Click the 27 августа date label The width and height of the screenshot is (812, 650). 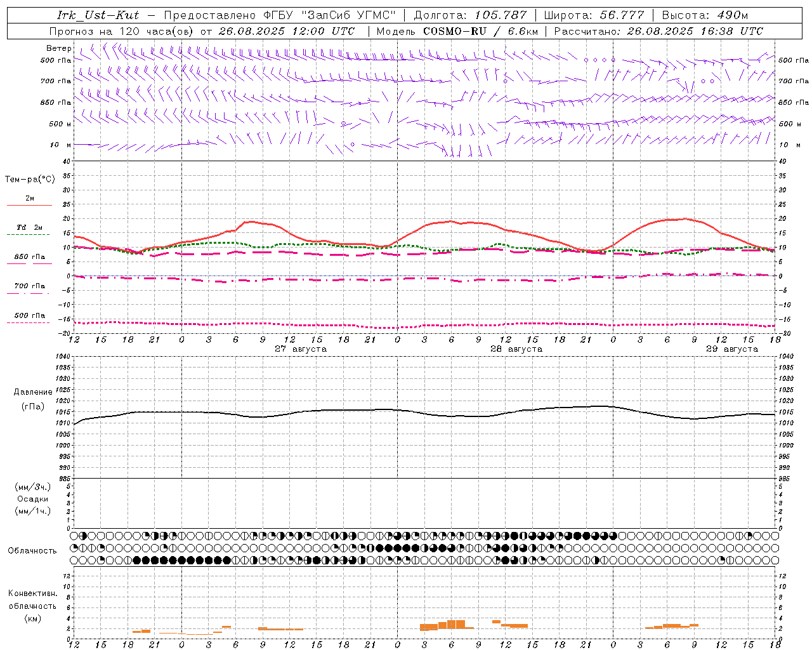[x=301, y=349]
